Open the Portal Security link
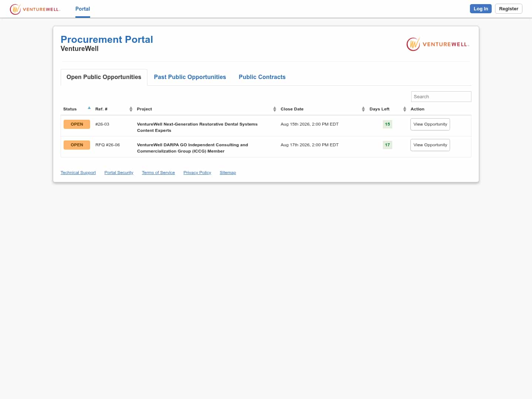This screenshot has width=532, height=399. 119,173
